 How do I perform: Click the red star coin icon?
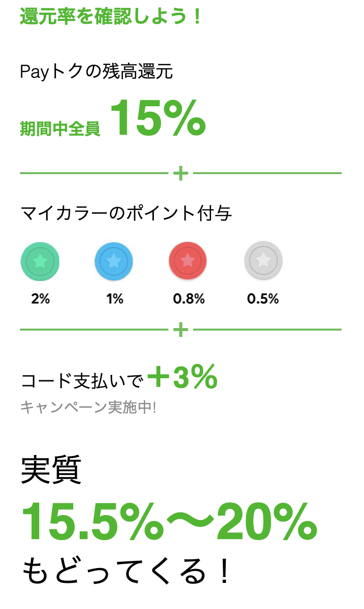click(187, 261)
